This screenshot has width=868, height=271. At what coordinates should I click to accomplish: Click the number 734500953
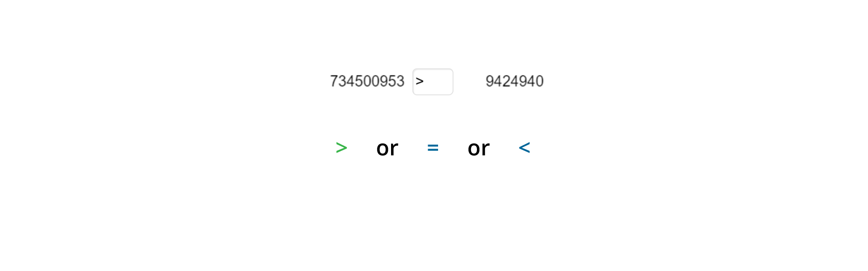click(367, 81)
